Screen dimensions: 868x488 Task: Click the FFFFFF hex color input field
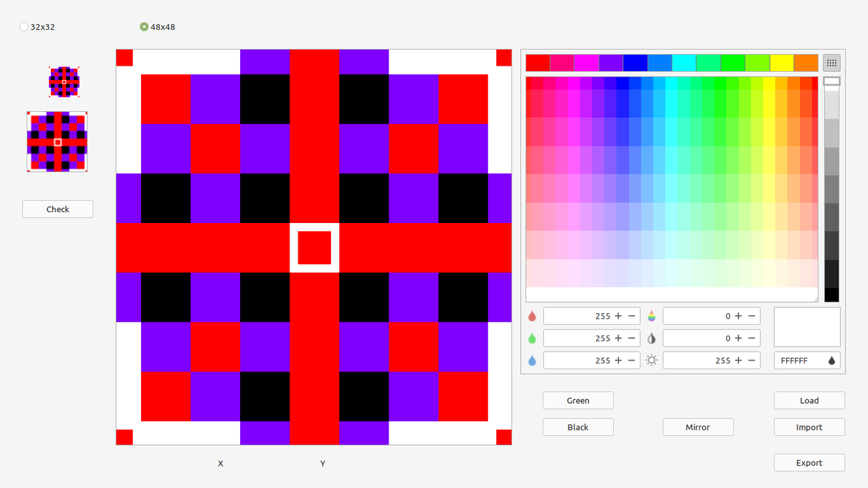pyautogui.click(x=801, y=361)
